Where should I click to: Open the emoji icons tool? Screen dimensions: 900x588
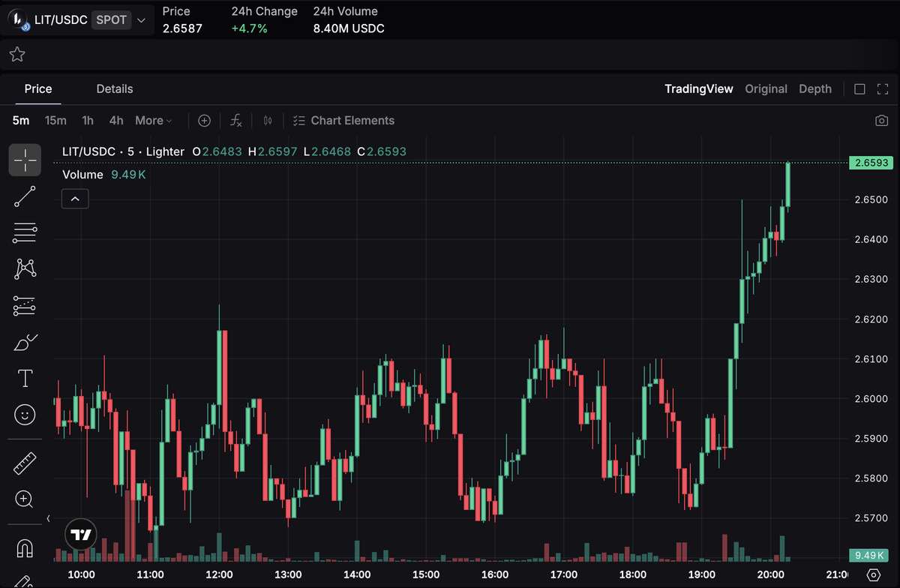pyautogui.click(x=25, y=414)
